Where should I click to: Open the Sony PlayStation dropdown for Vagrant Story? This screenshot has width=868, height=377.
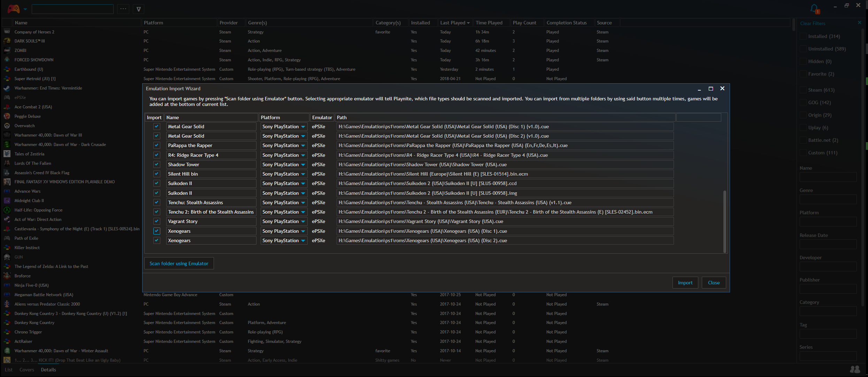tap(303, 221)
